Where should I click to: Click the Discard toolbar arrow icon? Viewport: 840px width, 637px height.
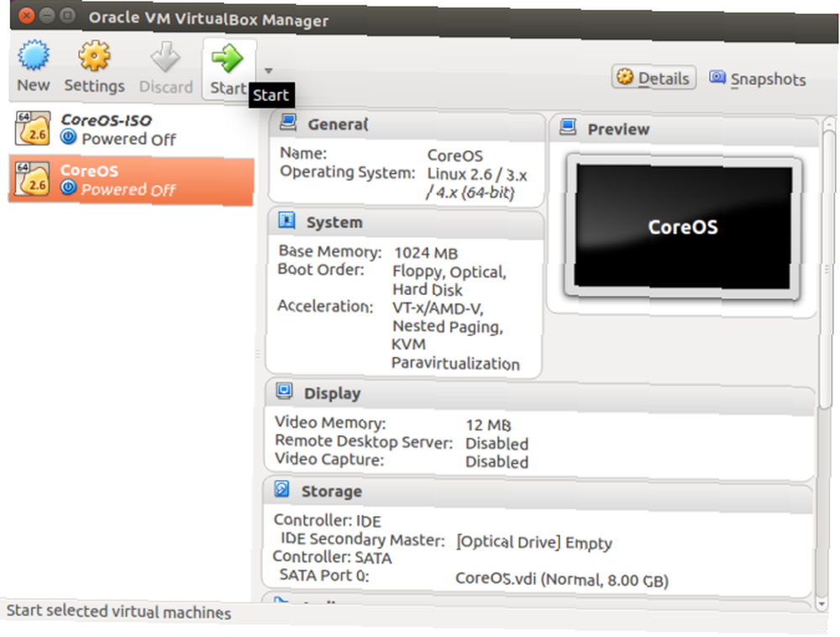165,57
